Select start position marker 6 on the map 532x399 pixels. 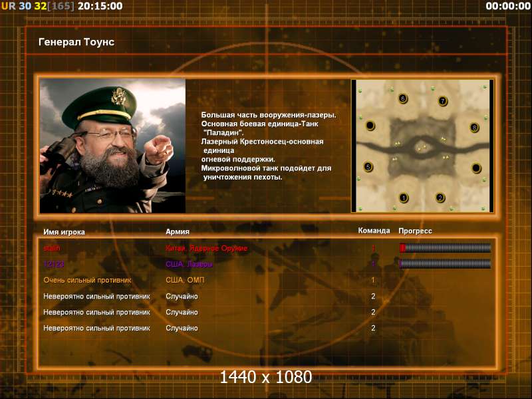pos(403,98)
